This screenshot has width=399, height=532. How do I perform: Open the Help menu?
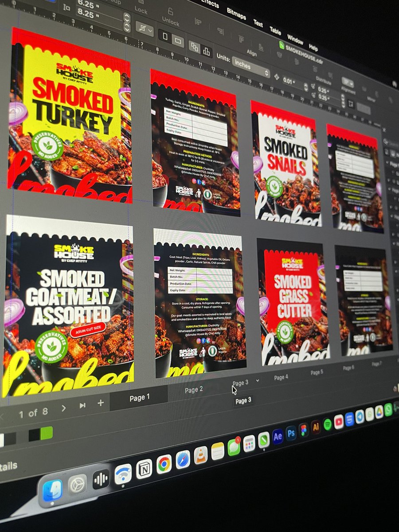pyautogui.click(x=313, y=47)
